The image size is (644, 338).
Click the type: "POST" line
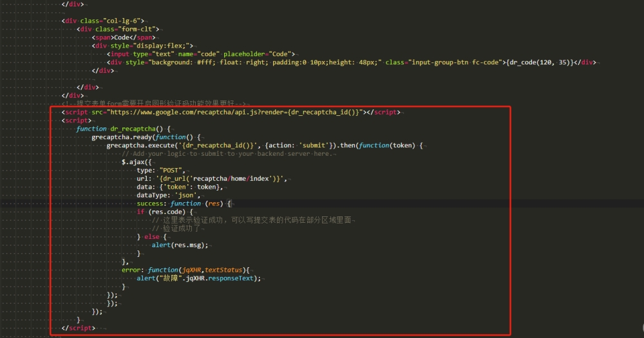[161, 171]
